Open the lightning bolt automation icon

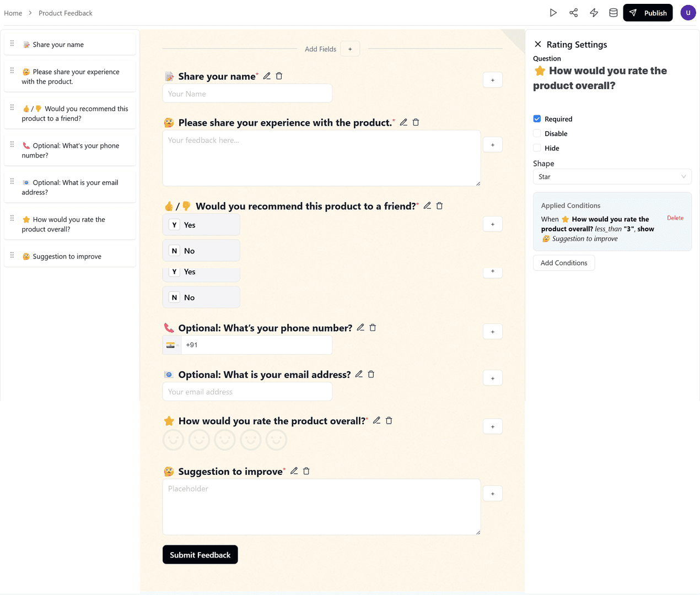coord(594,13)
